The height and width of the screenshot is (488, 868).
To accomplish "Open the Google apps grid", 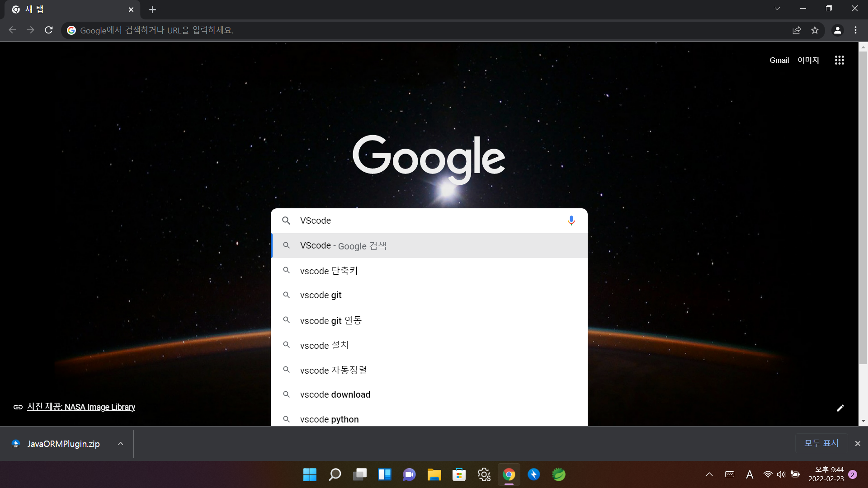I will 839,60.
